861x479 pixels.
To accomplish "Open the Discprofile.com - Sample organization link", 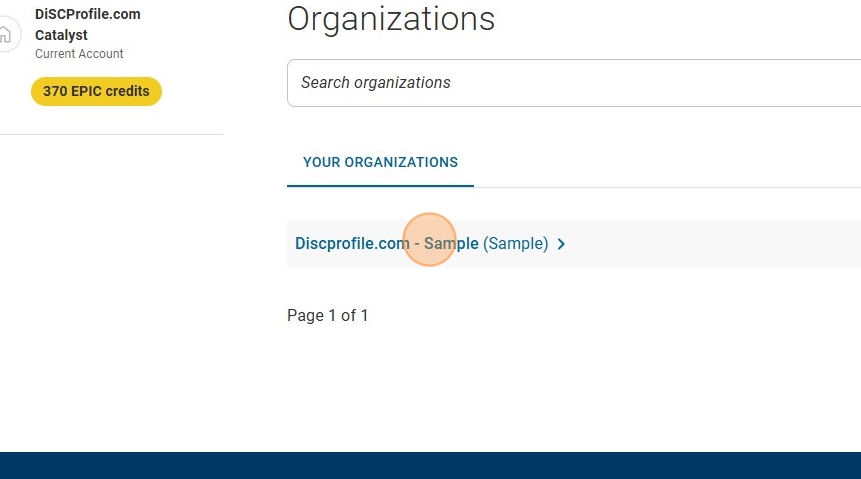I will 387,243.
